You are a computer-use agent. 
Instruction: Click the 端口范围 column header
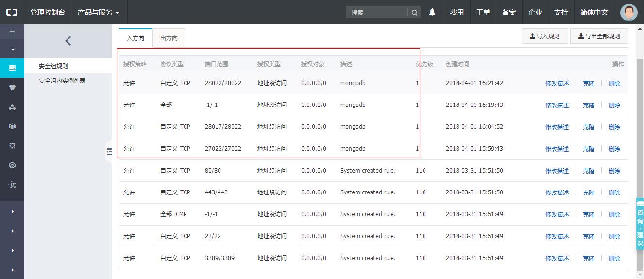point(217,64)
